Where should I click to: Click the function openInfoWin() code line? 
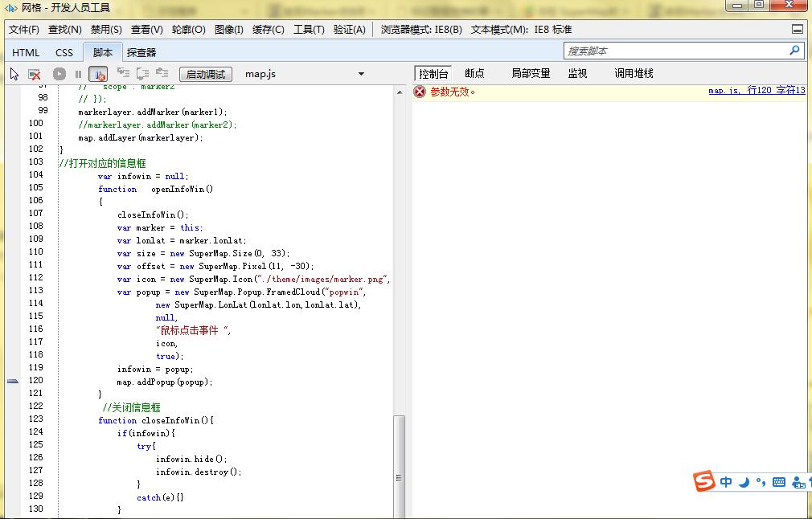[x=155, y=189]
